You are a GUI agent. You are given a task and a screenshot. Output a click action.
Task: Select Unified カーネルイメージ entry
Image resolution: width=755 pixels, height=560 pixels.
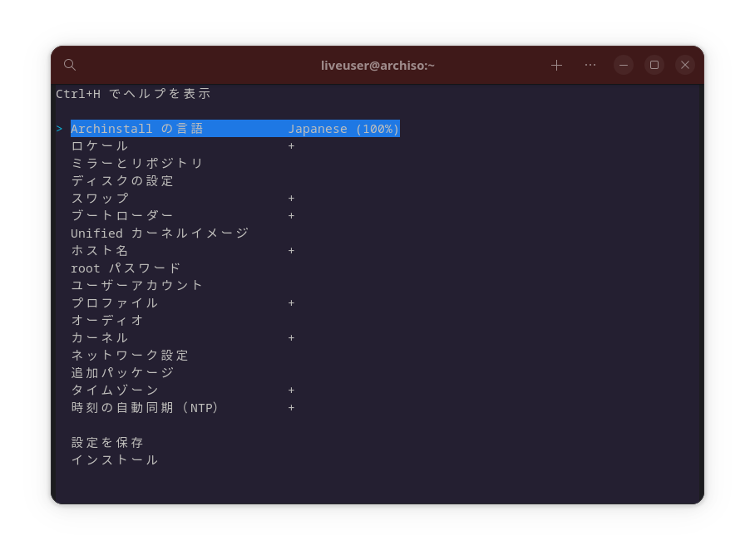tap(160, 233)
